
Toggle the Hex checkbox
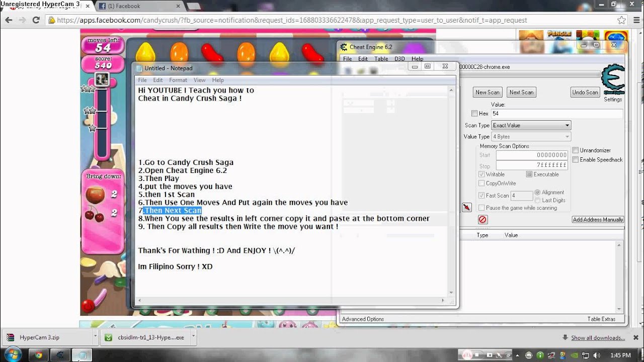474,114
